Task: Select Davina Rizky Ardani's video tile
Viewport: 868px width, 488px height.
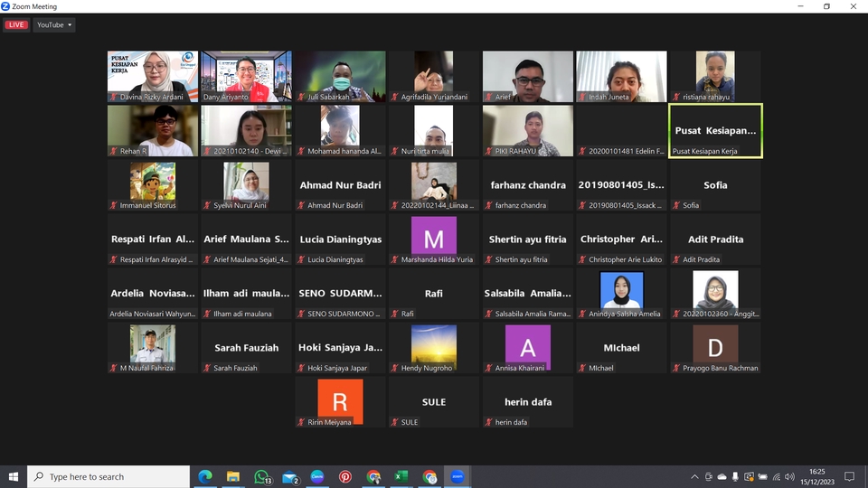Action: point(153,76)
